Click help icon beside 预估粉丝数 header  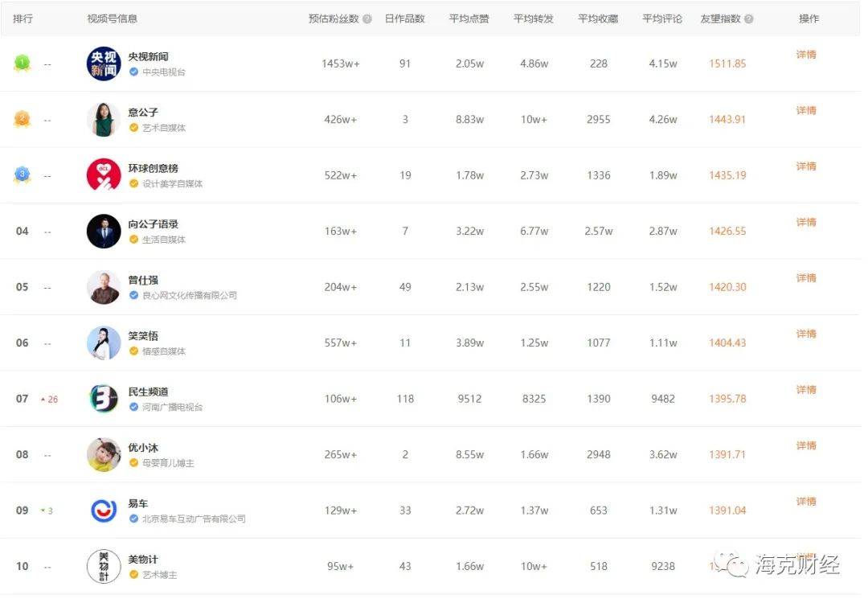pos(367,19)
